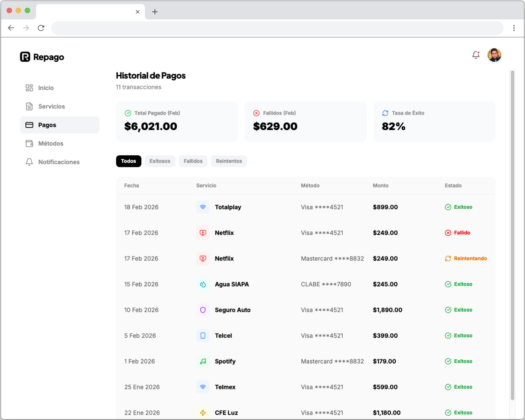The image size is (525, 420).
Task: Click the Telmex wifi icon
Action: tap(203, 387)
